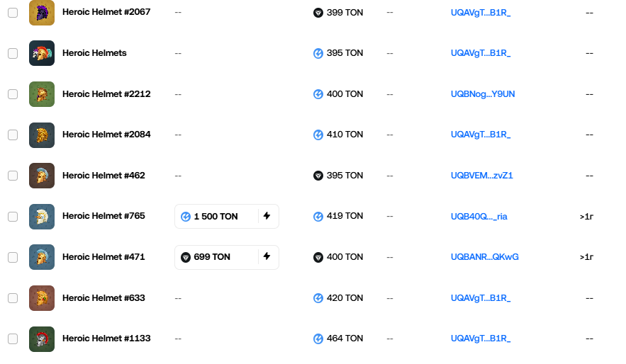
Task: Open the Heroic Helmet #633 thumbnail image
Action: click(42, 298)
